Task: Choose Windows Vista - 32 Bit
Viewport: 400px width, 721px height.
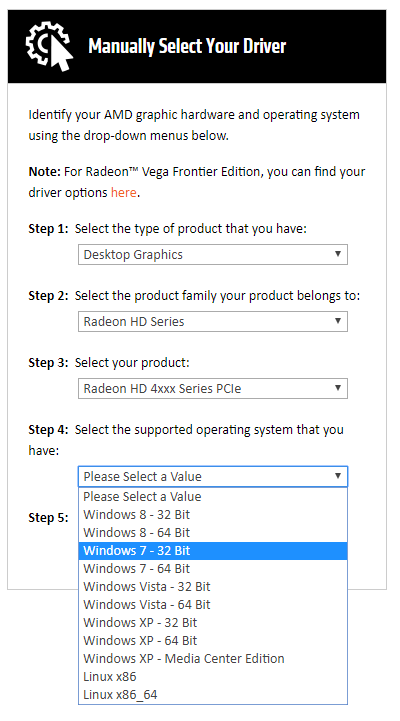Action: tap(213, 587)
